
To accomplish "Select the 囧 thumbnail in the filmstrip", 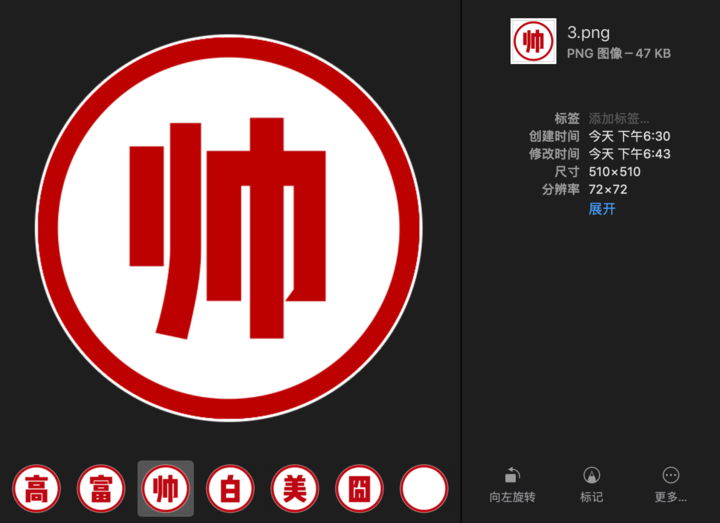I will tap(360, 489).
